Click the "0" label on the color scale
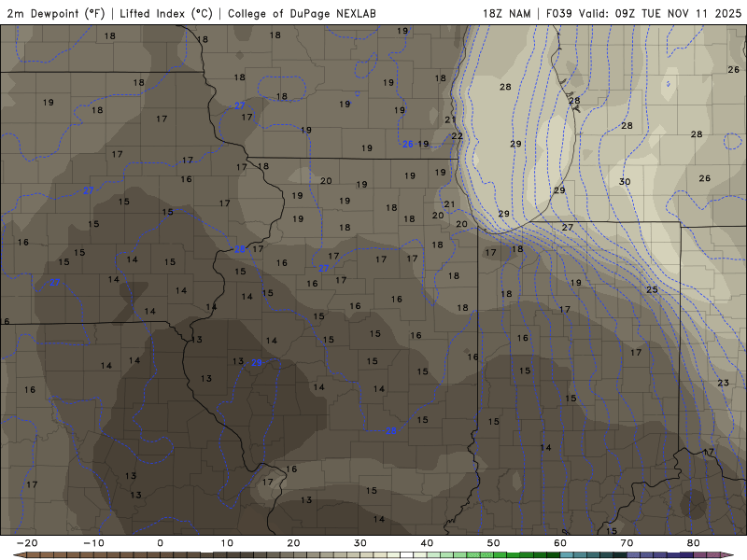 click(x=160, y=543)
